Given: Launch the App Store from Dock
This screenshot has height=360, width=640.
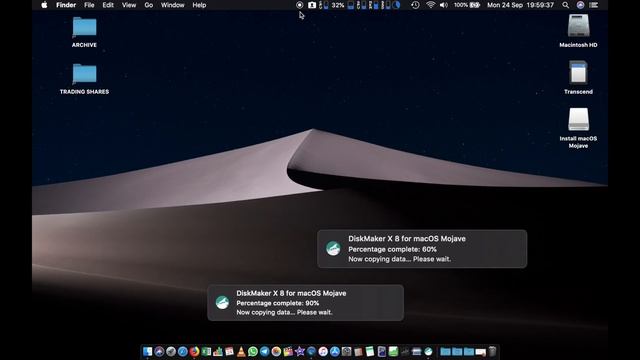Looking at the screenshot, I should tap(335, 351).
